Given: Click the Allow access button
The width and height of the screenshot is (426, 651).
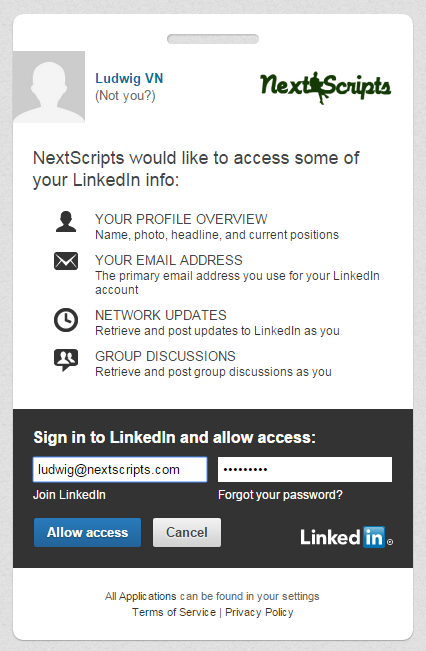Looking at the screenshot, I should point(87,532).
